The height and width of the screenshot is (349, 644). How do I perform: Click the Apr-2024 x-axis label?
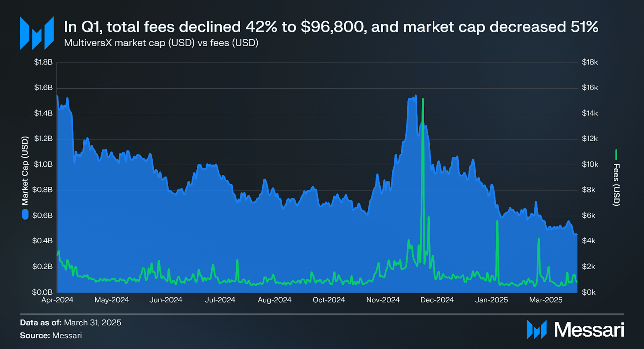point(57,300)
